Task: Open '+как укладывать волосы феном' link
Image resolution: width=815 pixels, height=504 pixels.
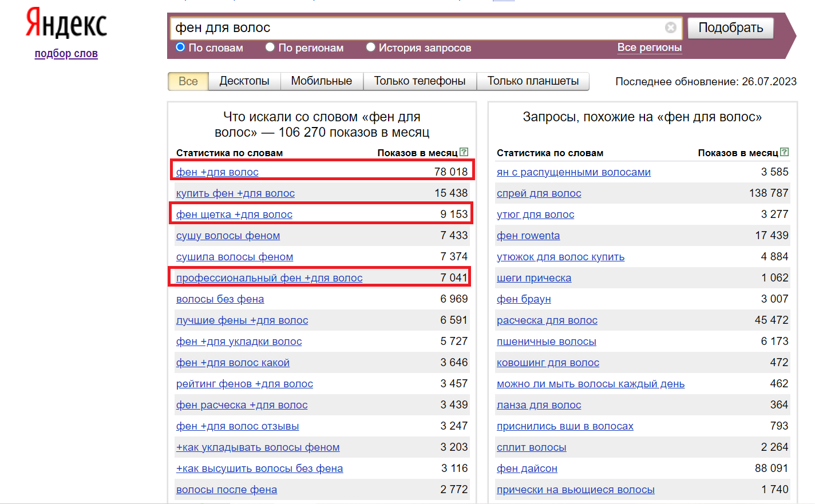Action: (258, 447)
